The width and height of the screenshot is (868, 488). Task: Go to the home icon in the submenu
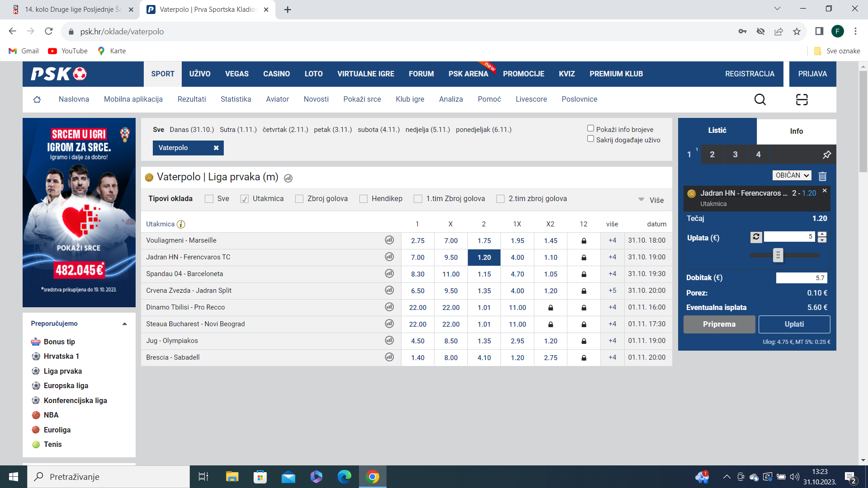tap(37, 99)
